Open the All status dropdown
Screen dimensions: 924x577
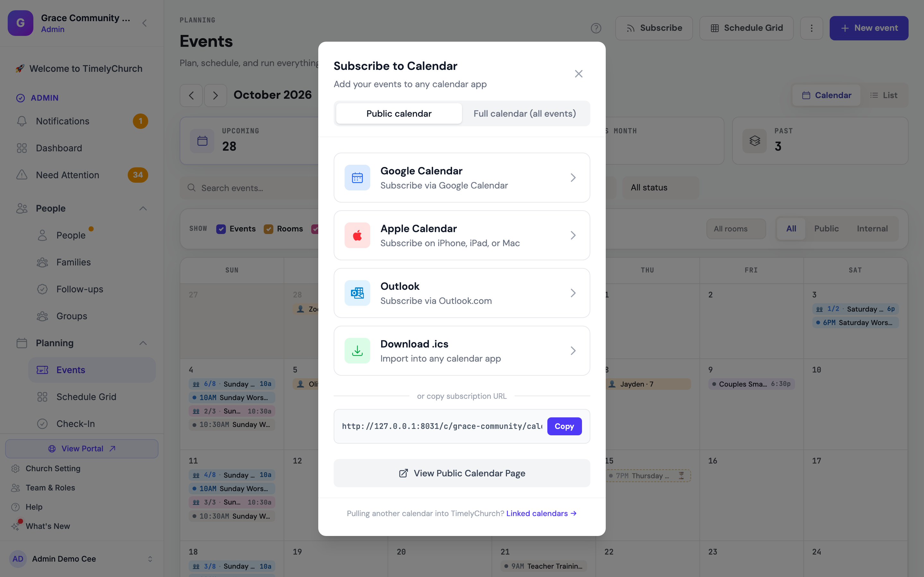(x=661, y=188)
